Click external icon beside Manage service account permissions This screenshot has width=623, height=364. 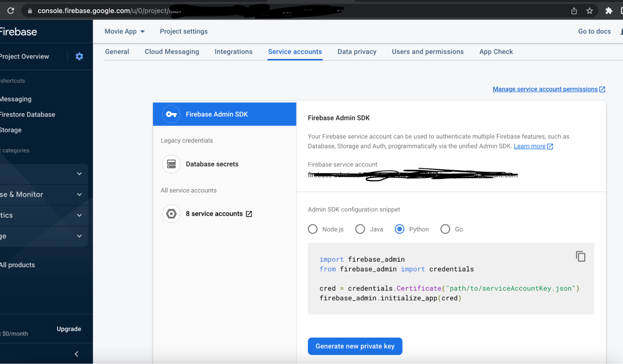[x=602, y=89]
